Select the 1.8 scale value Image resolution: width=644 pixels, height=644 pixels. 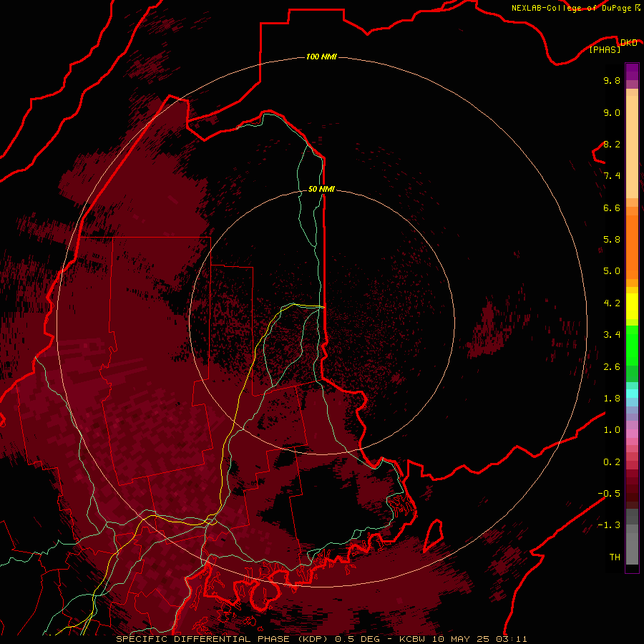click(x=612, y=399)
